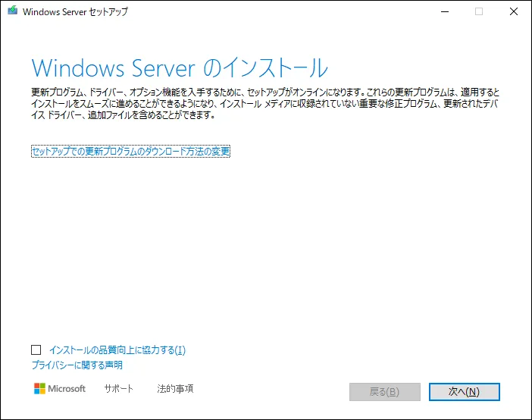Close the Windows Server setup window
This screenshot has height=420, width=532.
[514, 11]
